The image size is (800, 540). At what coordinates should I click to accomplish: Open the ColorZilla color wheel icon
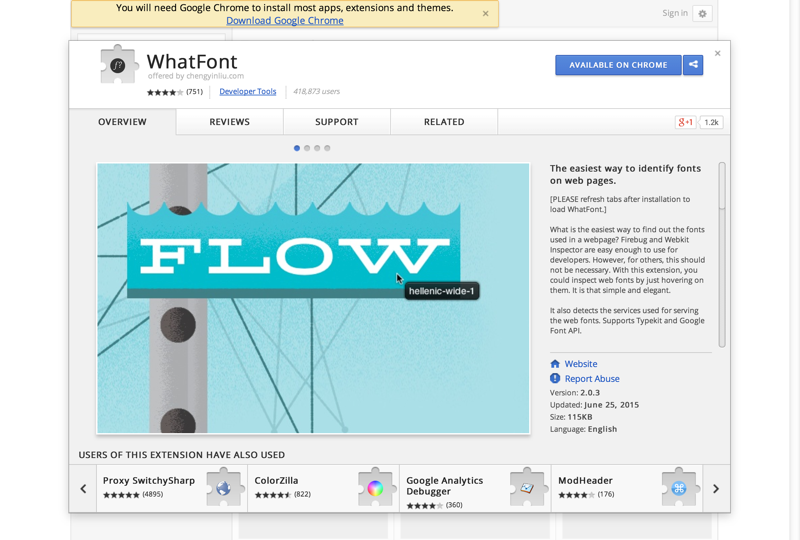pos(375,487)
